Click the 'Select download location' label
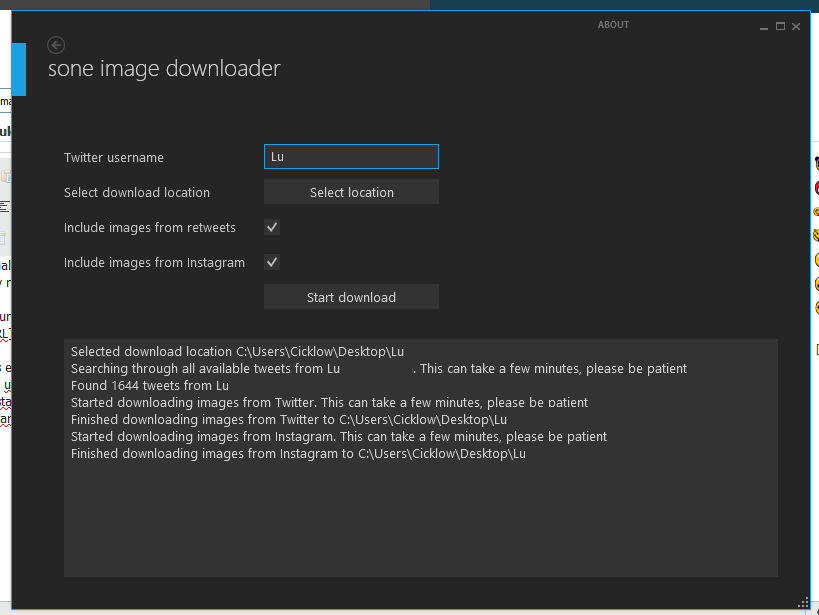Image resolution: width=819 pixels, height=615 pixels. pos(137,192)
